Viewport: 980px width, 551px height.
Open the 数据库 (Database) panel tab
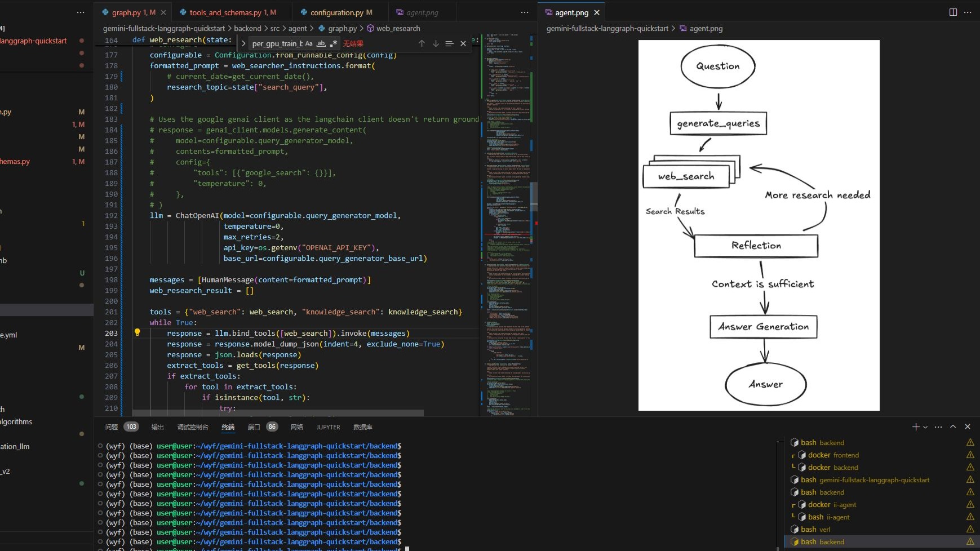click(363, 427)
